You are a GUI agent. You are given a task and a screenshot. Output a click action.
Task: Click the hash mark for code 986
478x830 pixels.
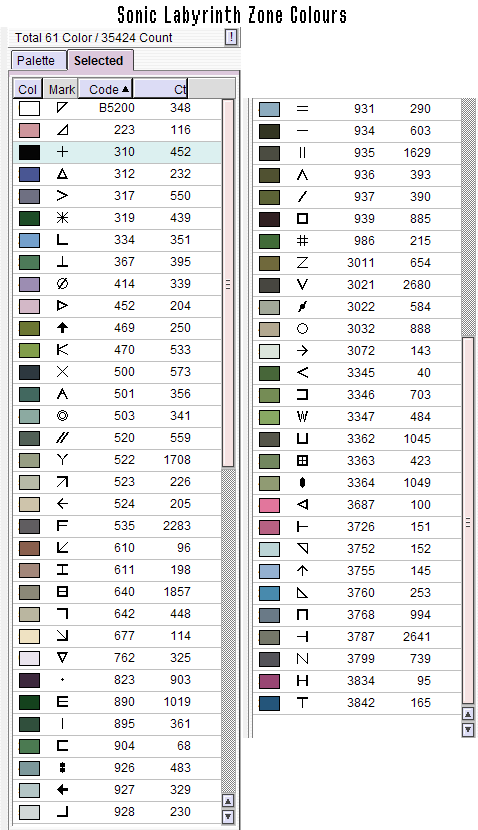pos(302,241)
